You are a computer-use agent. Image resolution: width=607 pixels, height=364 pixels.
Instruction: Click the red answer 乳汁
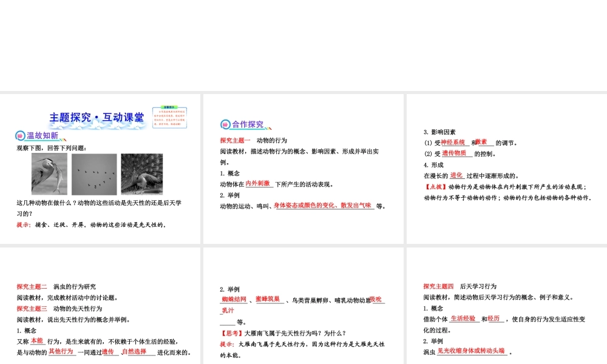228,310
